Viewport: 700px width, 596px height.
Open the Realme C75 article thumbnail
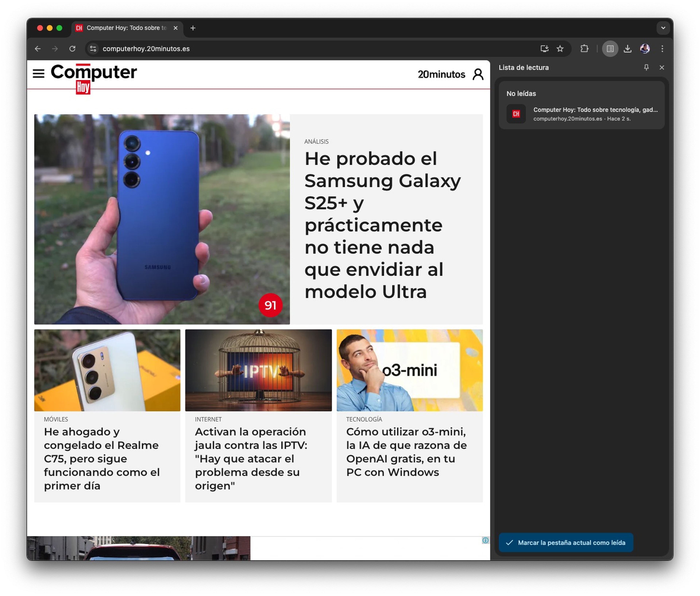[x=107, y=370]
